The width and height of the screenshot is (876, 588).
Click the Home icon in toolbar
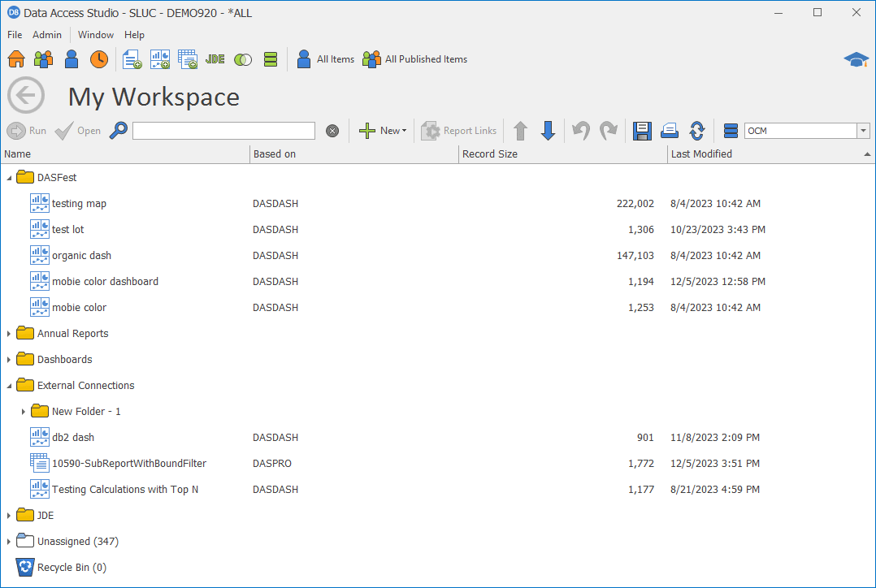click(16, 59)
